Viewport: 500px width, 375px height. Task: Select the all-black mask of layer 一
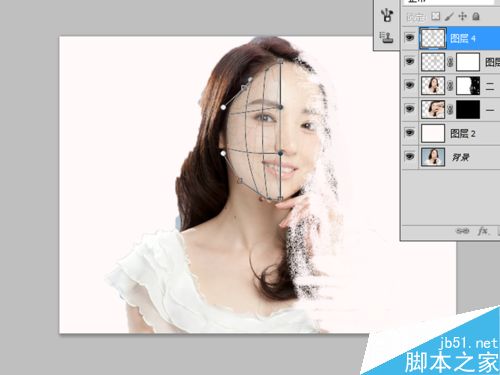[x=468, y=109]
